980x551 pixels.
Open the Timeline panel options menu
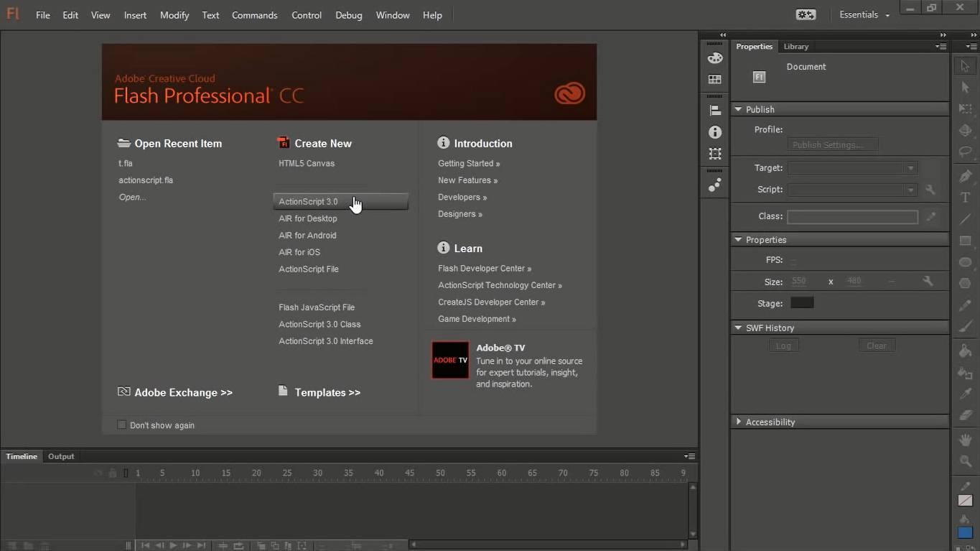tap(689, 456)
